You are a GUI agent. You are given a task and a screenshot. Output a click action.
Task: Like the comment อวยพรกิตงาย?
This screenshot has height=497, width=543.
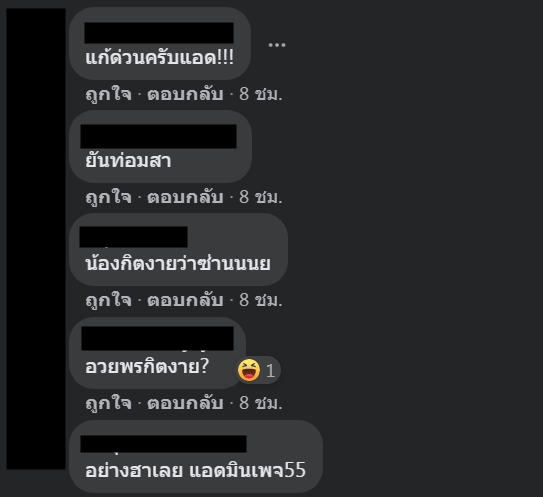click(108, 403)
